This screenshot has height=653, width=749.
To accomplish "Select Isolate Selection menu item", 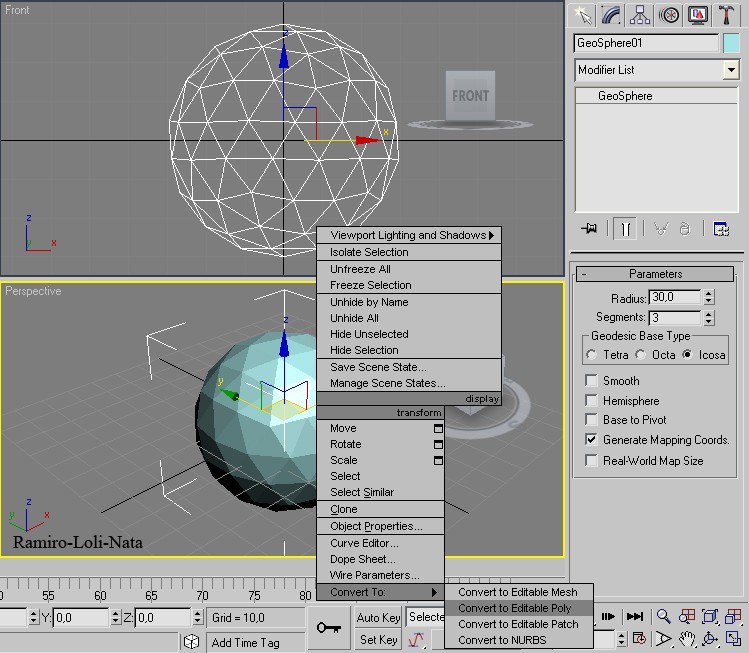I will (409, 252).
